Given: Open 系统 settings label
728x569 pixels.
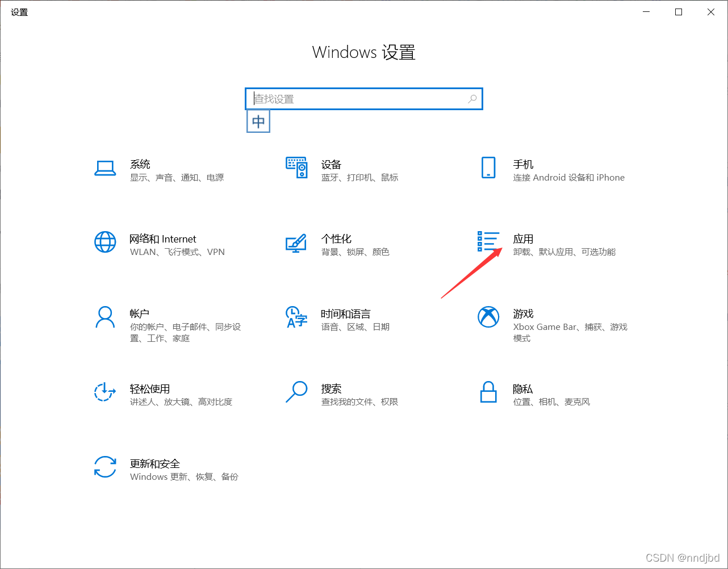Looking at the screenshot, I should pos(140,164).
